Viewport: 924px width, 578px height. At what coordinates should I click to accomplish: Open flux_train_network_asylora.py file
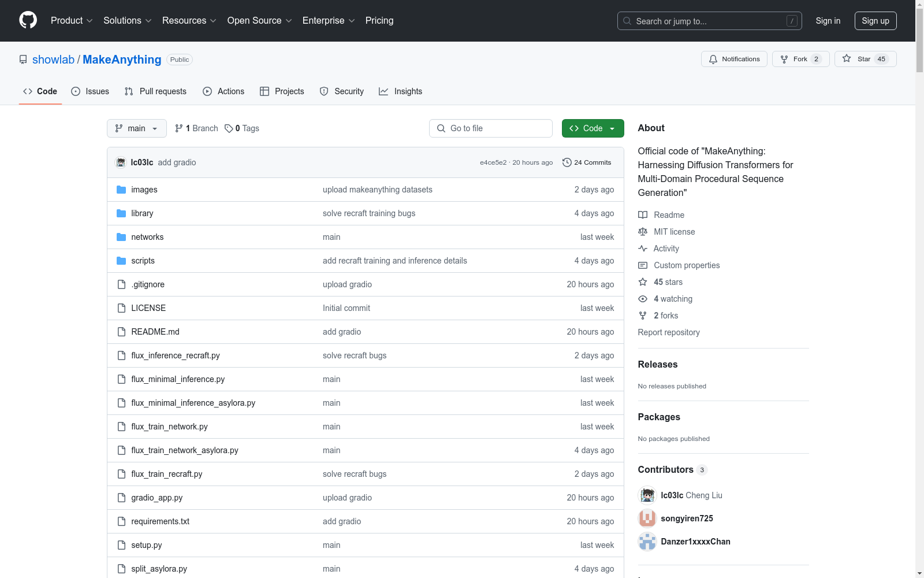click(x=185, y=450)
